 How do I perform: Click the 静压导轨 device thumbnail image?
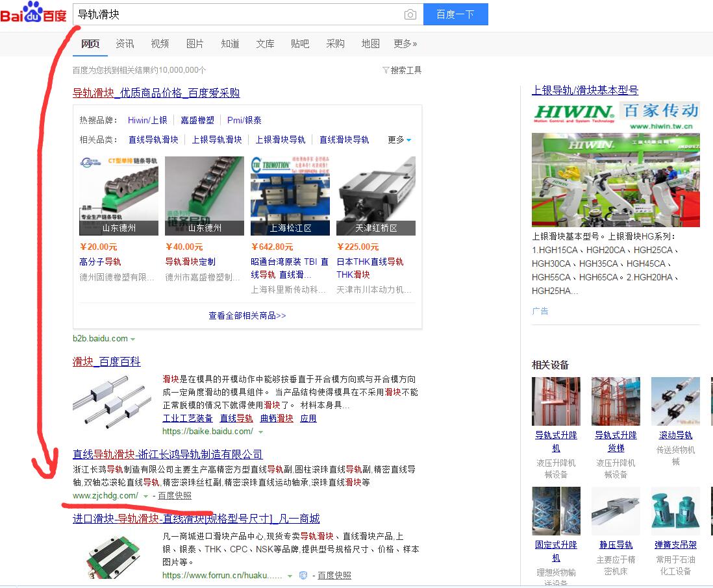click(616, 511)
